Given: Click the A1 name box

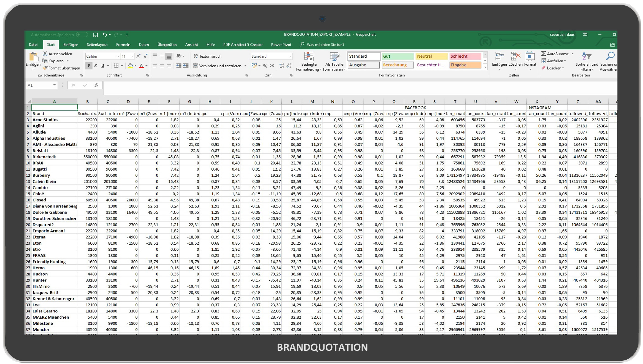Looking at the screenshot, I should tap(42, 85).
